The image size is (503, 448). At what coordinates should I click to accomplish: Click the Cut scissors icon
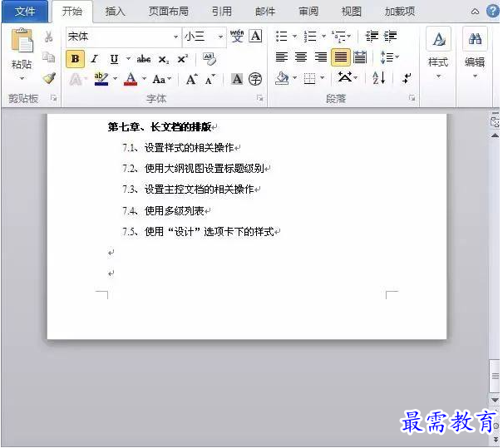49,37
